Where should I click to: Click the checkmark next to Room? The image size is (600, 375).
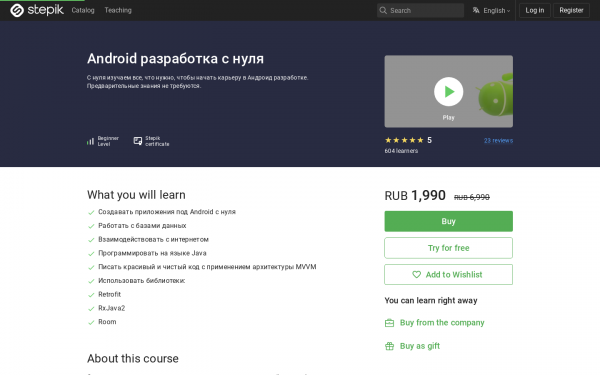[91, 323]
